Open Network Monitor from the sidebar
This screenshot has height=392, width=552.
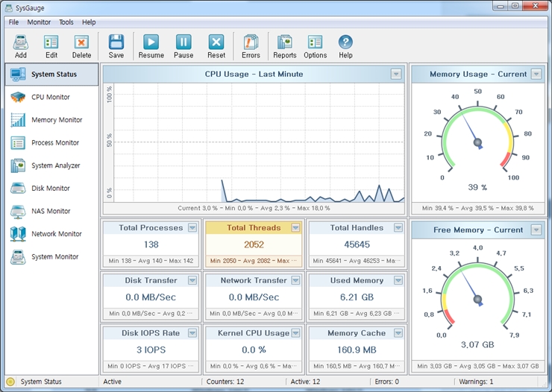point(51,234)
